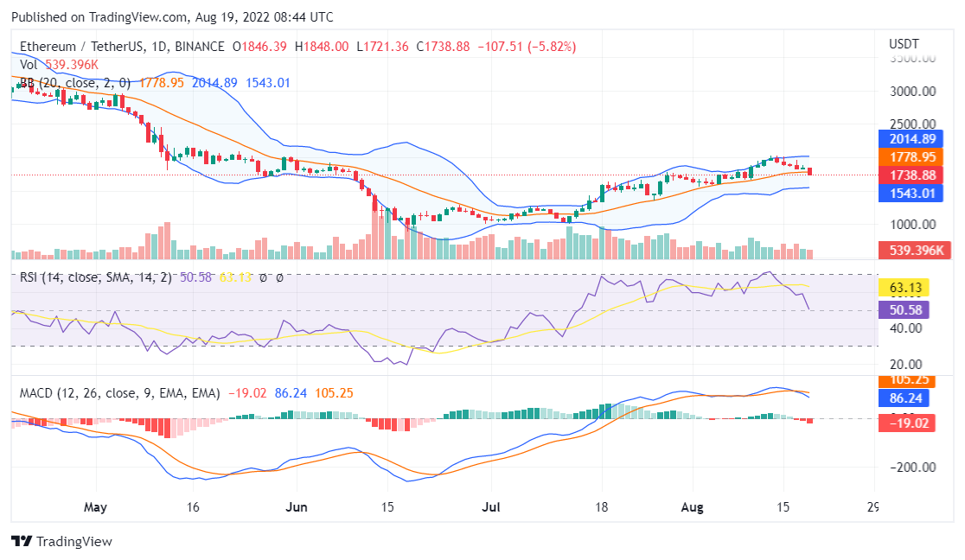Viewport: 965px width, 560px height.
Task: Click the Published on TradingView.com header text
Action: coord(173,17)
